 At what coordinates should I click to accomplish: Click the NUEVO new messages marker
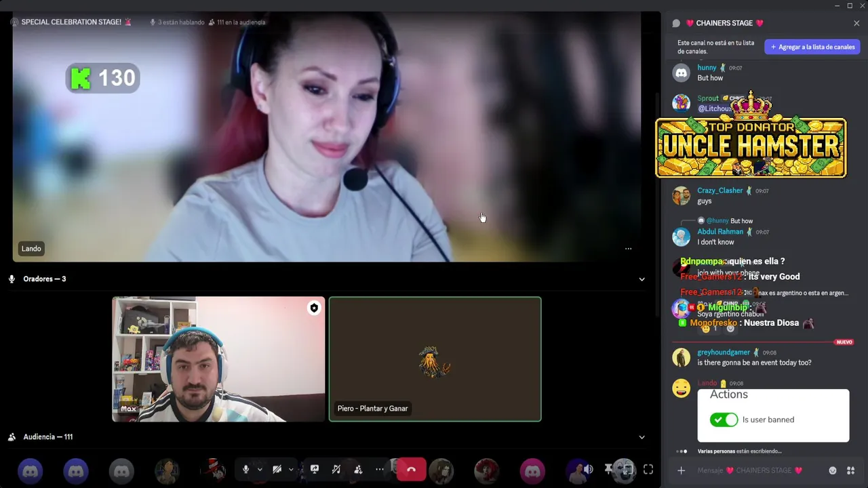[844, 342]
